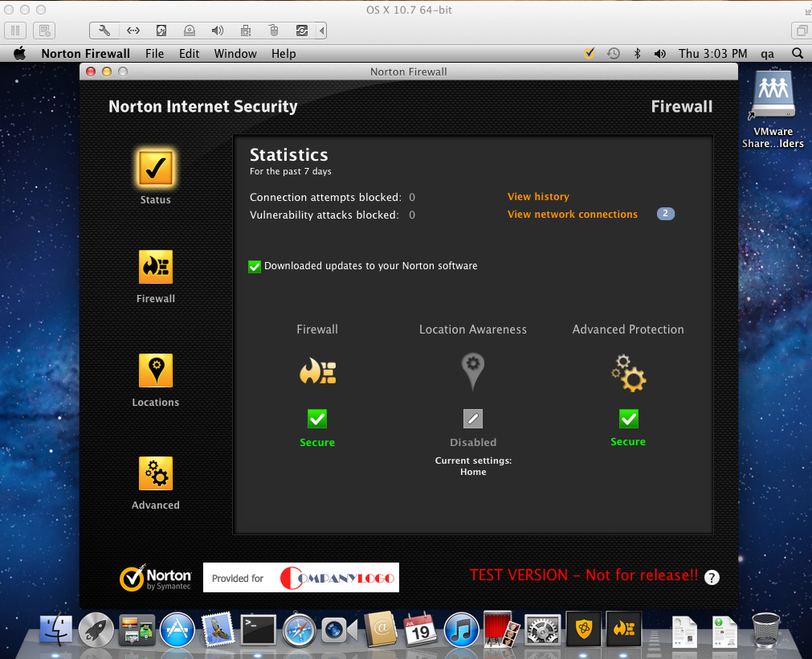Open the Advanced settings sidebar icon
The width and height of the screenshot is (812, 659).
click(155, 474)
